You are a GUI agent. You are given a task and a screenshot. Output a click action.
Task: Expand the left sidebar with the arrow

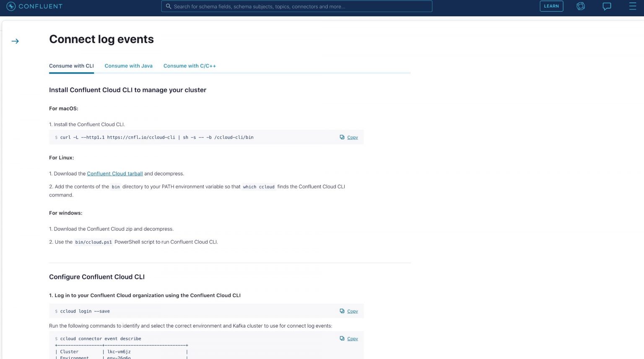coord(15,41)
